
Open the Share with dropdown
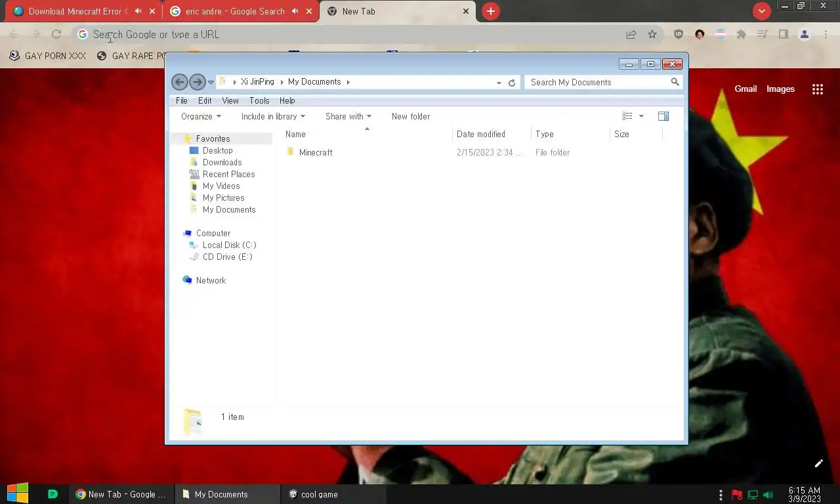pos(348,116)
